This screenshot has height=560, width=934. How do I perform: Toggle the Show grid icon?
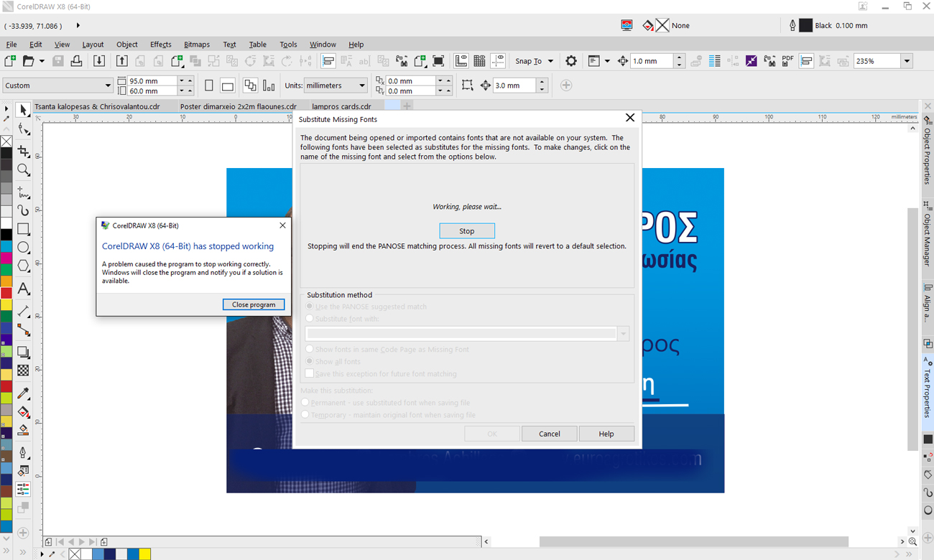[479, 61]
